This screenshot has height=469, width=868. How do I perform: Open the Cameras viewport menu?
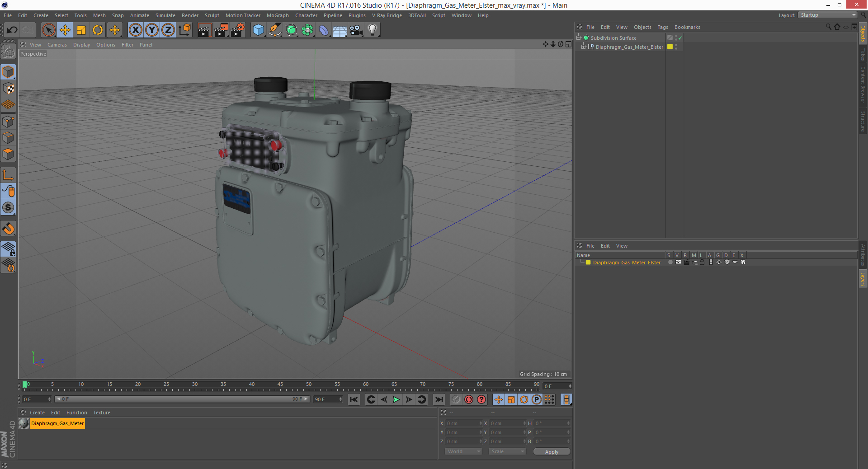(57, 45)
